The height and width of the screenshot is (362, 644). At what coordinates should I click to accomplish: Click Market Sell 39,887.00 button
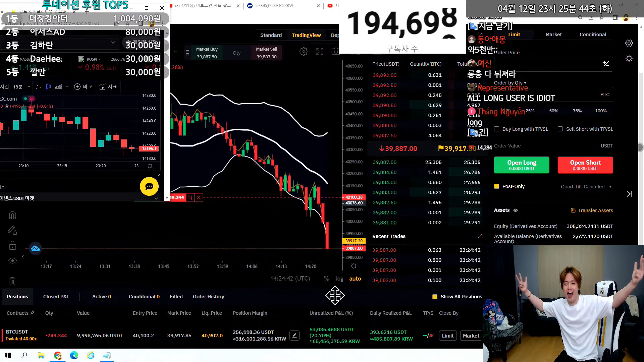pyautogui.click(x=267, y=53)
